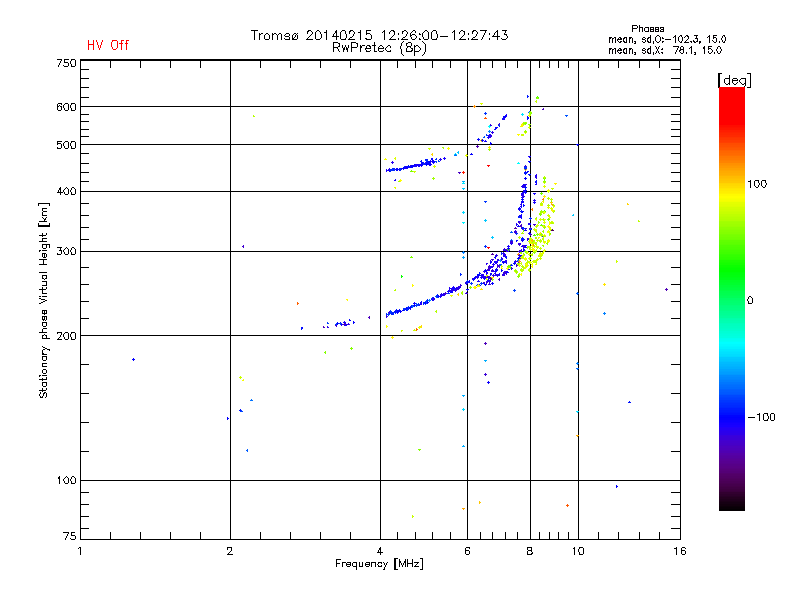Click the y-axis tick label 400
Image resolution: width=800 pixels, height=600 pixels.
[66, 191]
